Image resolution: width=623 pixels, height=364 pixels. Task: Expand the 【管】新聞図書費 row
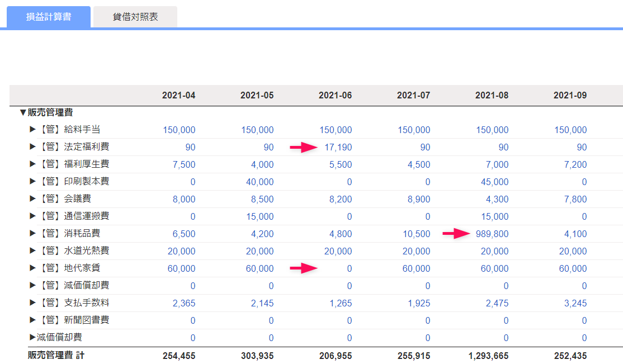pyautogui.click(x=32, y=320)
